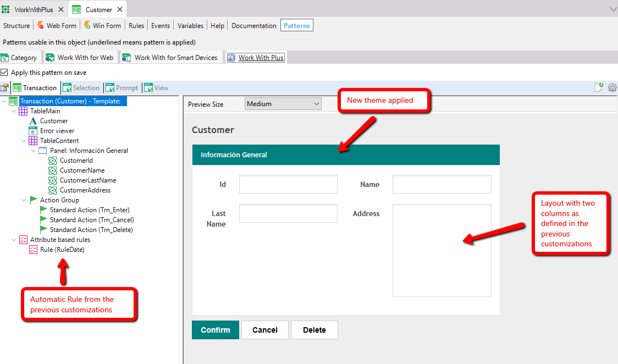Click the Error viewer icon in tree
Viewport: 618px width, 364px height.
(33, 131)
